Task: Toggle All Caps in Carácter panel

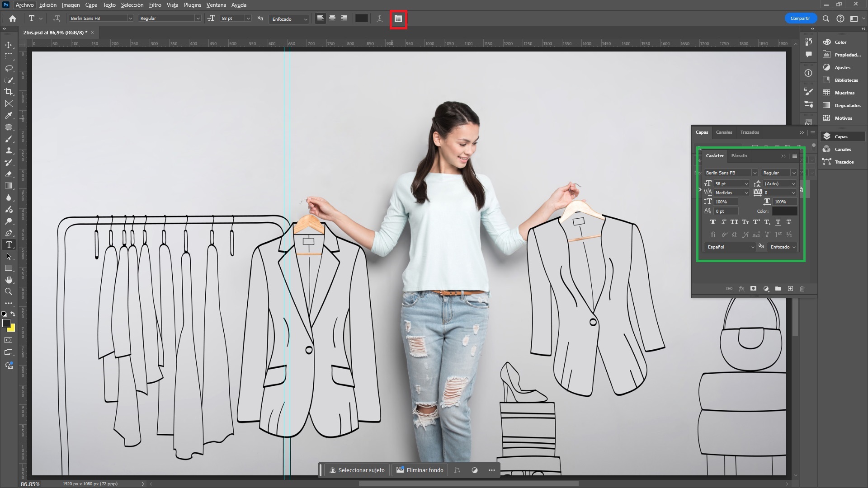Action: coord(734,222)
